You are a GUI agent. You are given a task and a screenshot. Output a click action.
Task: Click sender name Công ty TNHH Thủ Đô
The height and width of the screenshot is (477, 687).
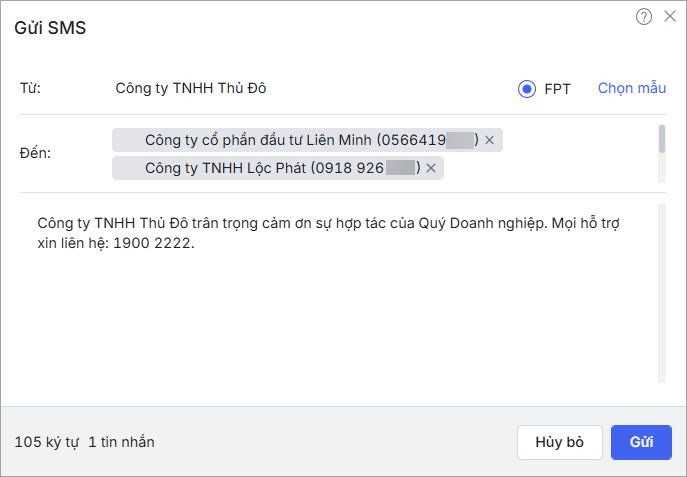[191, 88]
